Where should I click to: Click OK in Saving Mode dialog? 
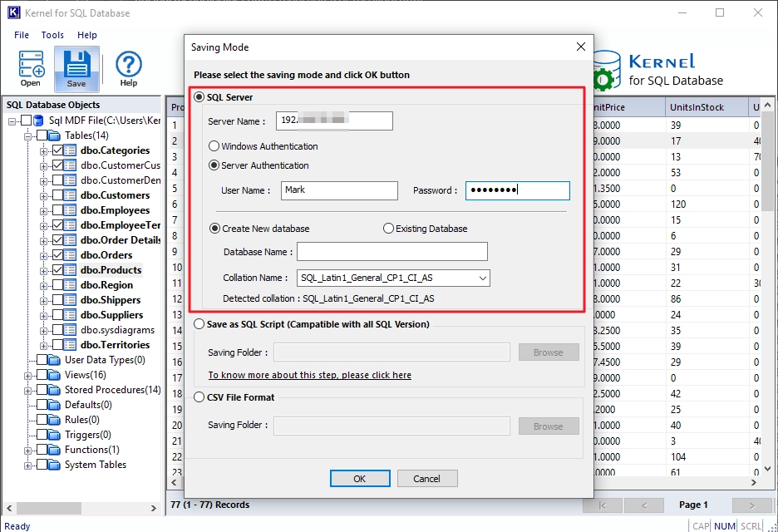360,479
